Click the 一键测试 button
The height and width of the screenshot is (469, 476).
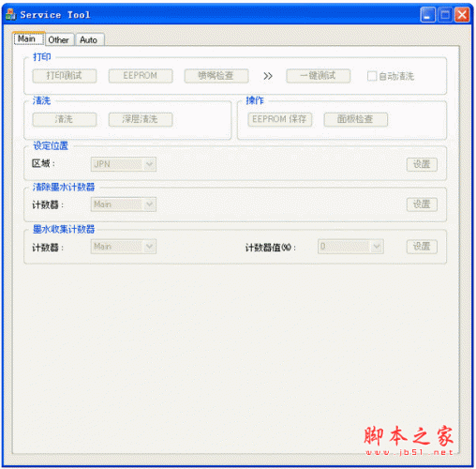point(318,76)
